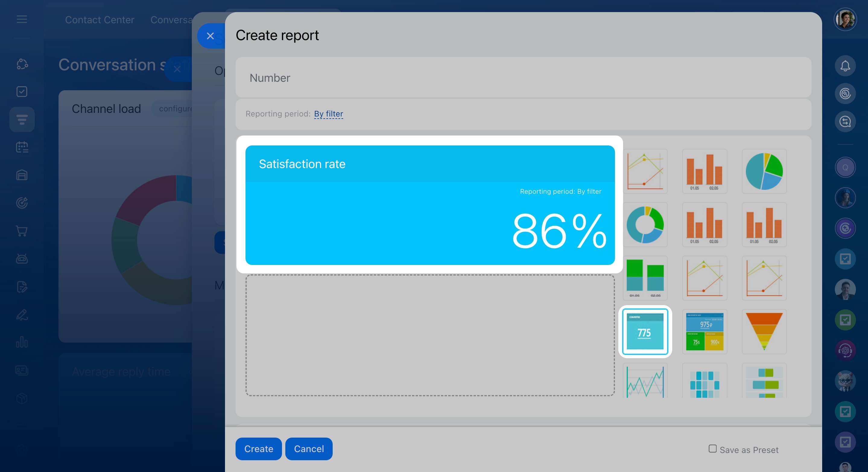This screenshot has width=868, height=472.
Task: Choose the stacked green bar chart type
Action: [645, 278]
